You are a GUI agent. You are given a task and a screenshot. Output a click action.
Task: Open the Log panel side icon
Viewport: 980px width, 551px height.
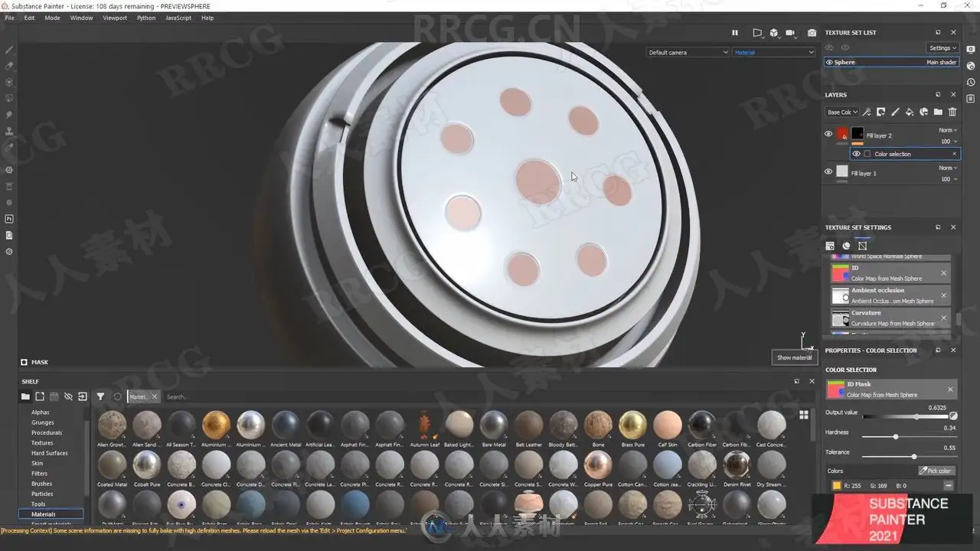971,99
